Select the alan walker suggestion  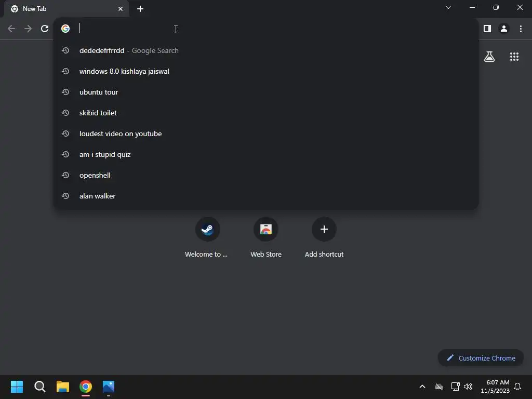267,196
